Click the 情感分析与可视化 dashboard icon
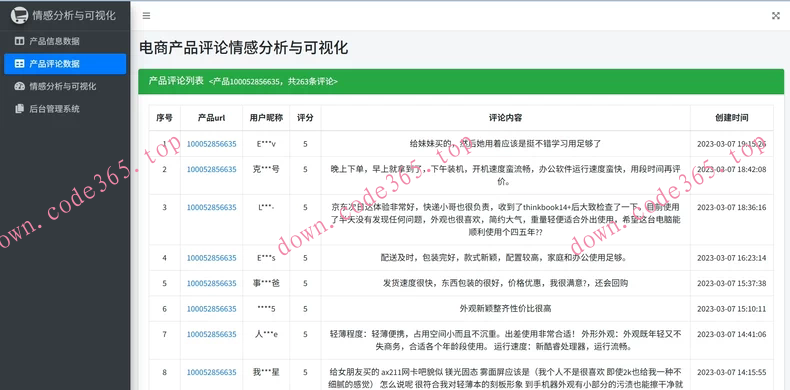The image size is (790, 390). [x=19, y=86]
